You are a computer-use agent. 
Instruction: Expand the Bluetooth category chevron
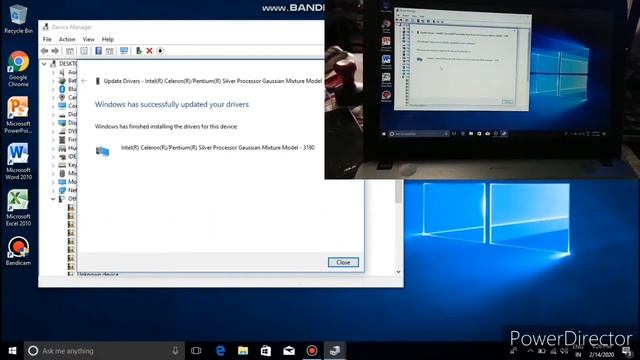coord(53,89)
